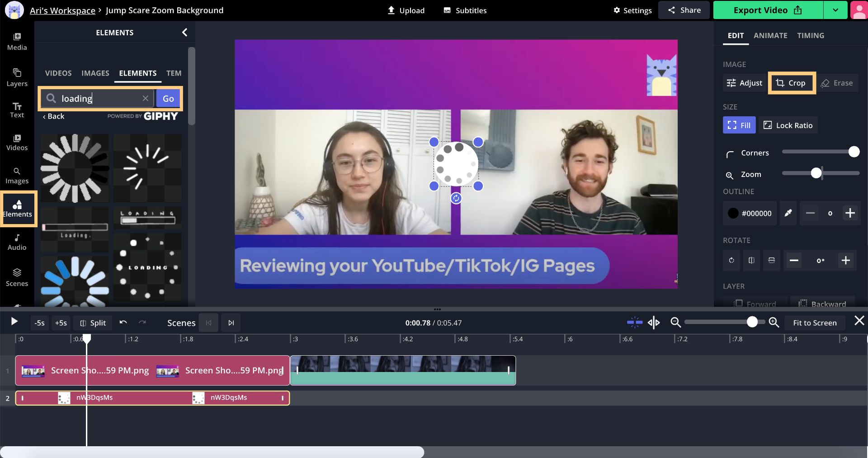
Task: Click the outline color eyedropper icon
Action: click(x=788, y=213)
